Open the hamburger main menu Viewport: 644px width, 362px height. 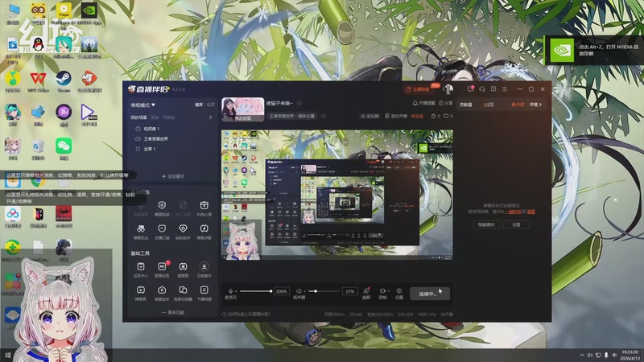tap(505, 89)
